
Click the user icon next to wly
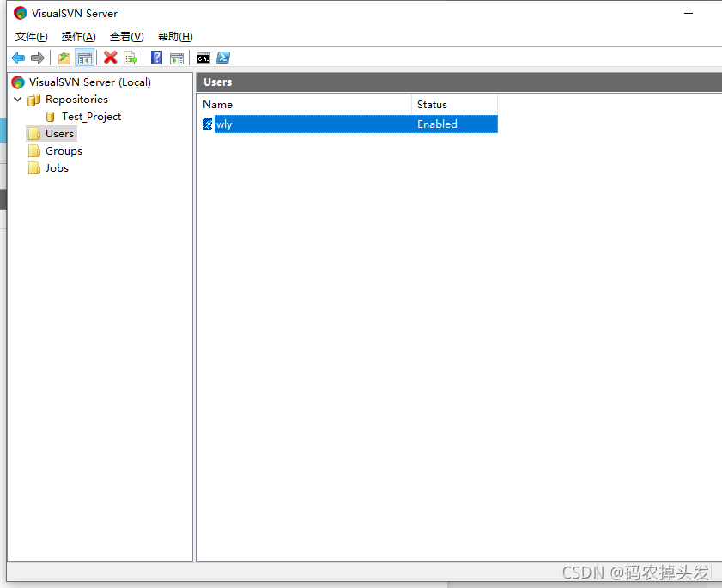click(x=207, y=124)
